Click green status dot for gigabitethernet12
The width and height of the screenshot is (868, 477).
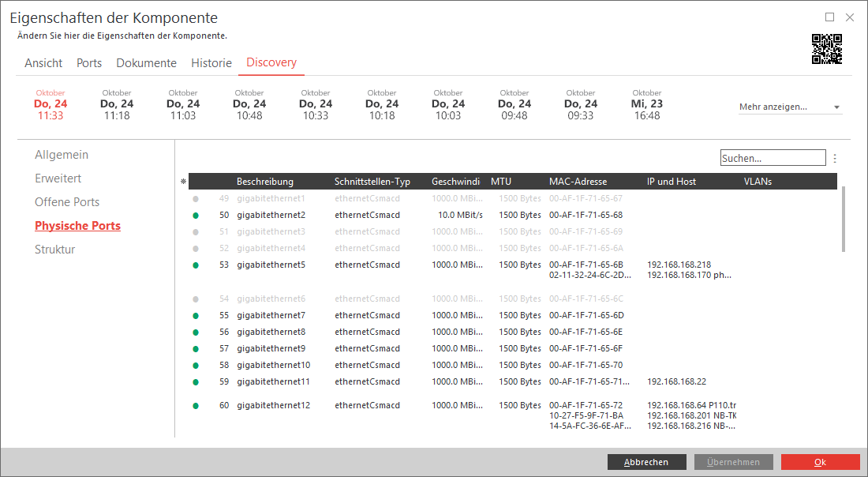click(x=196, y=406)
